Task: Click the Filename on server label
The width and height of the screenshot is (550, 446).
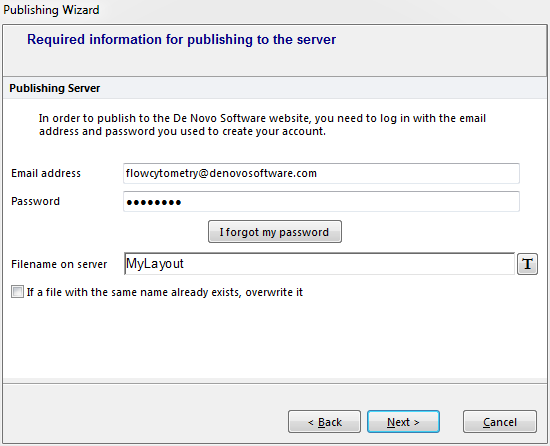Action: (59, 264)
